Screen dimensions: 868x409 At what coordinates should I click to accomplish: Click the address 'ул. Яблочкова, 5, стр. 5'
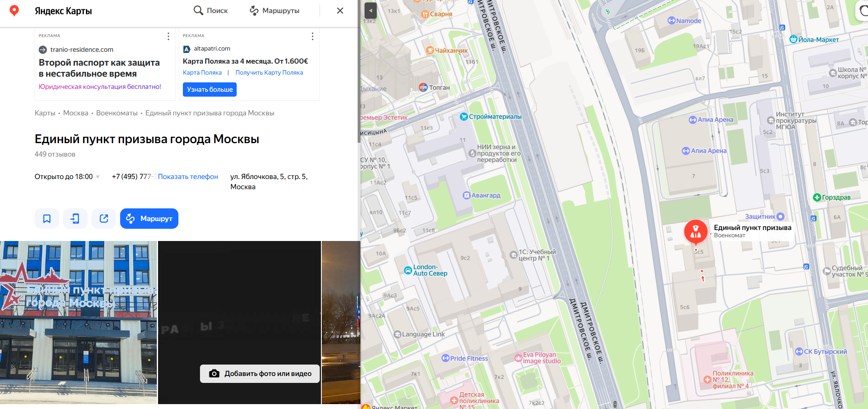[x=269, y=181]
